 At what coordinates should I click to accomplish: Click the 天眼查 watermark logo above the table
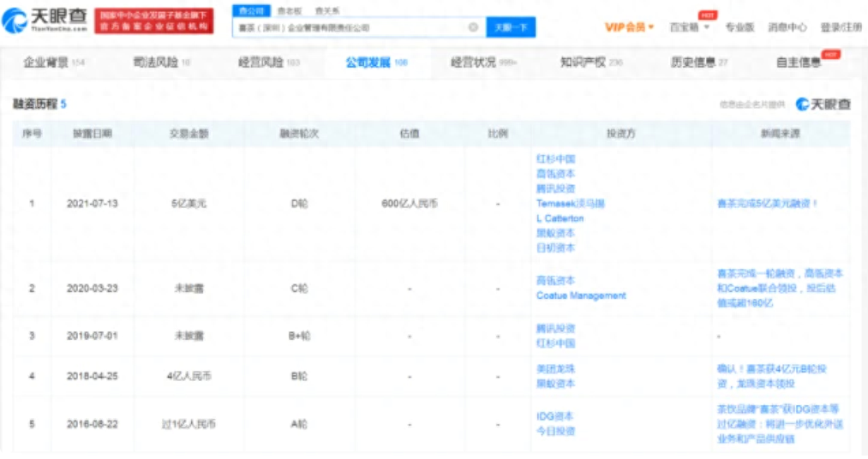(x=823, y=104)
